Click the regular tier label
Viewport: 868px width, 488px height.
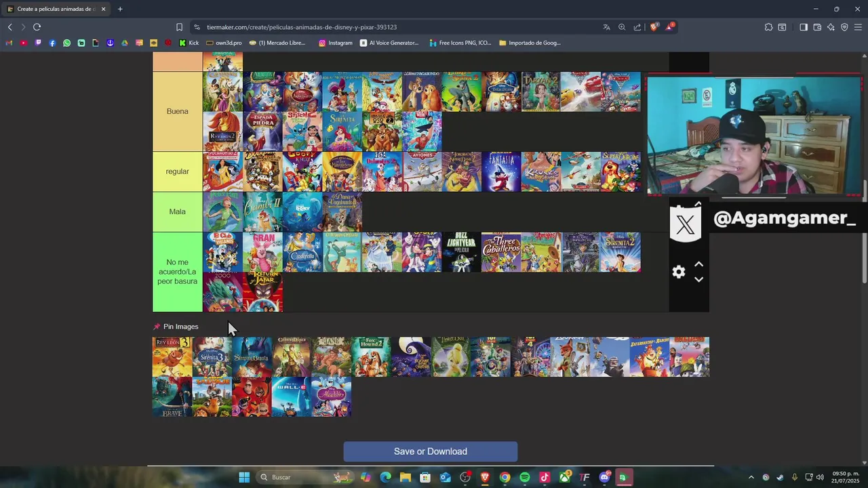coord(178,171)
